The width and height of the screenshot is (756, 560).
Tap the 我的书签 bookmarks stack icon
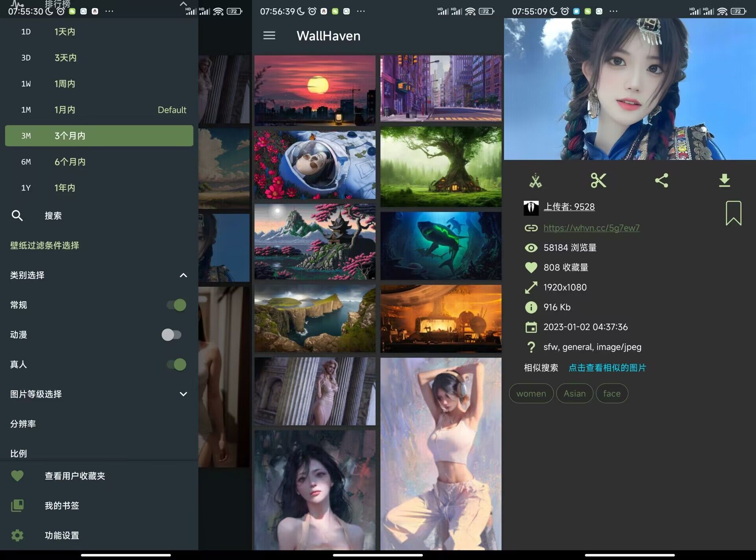[17, 505]
